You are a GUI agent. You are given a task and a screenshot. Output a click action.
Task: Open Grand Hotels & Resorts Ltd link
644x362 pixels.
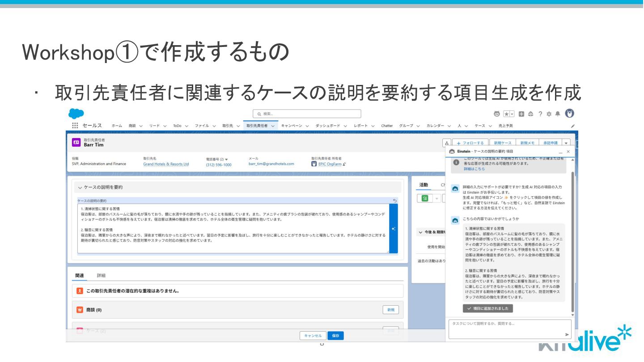(166, 164)
